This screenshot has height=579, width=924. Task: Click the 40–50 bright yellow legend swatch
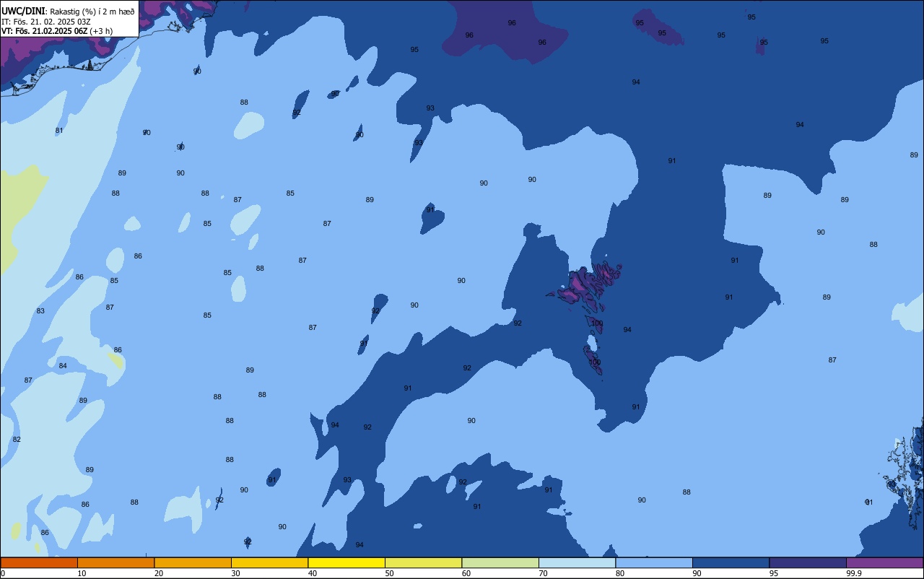pyautogui.click(x=346, y=562)
